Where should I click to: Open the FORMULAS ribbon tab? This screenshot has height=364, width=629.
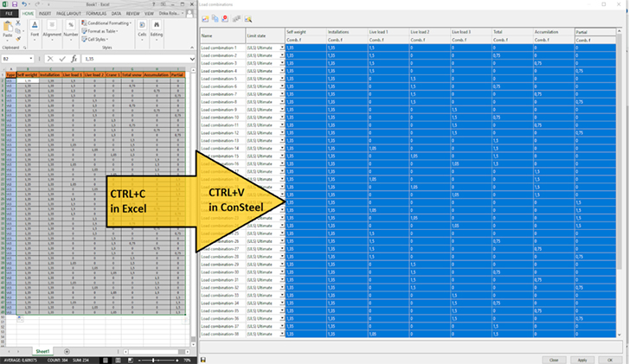click(97, 14)
